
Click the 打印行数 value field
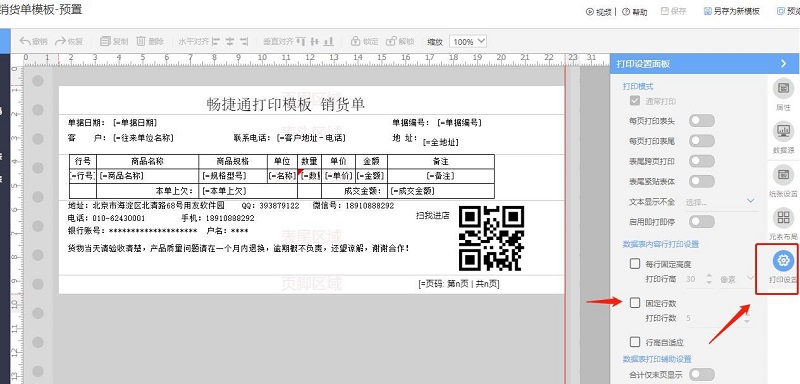click(x=712, y=318)
